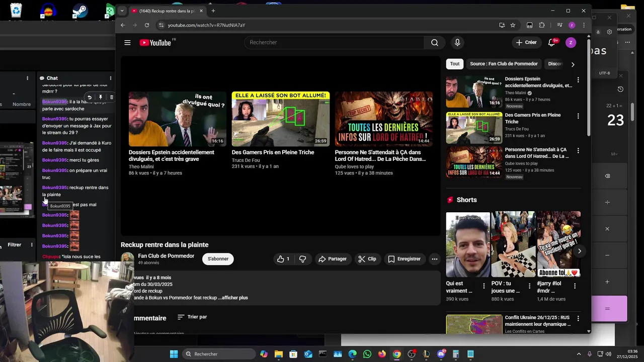The height and width of the screenshot is (362, 644).
Task: Install app icon in address bar
Action: pyautogui.click(x=502, y=25)
